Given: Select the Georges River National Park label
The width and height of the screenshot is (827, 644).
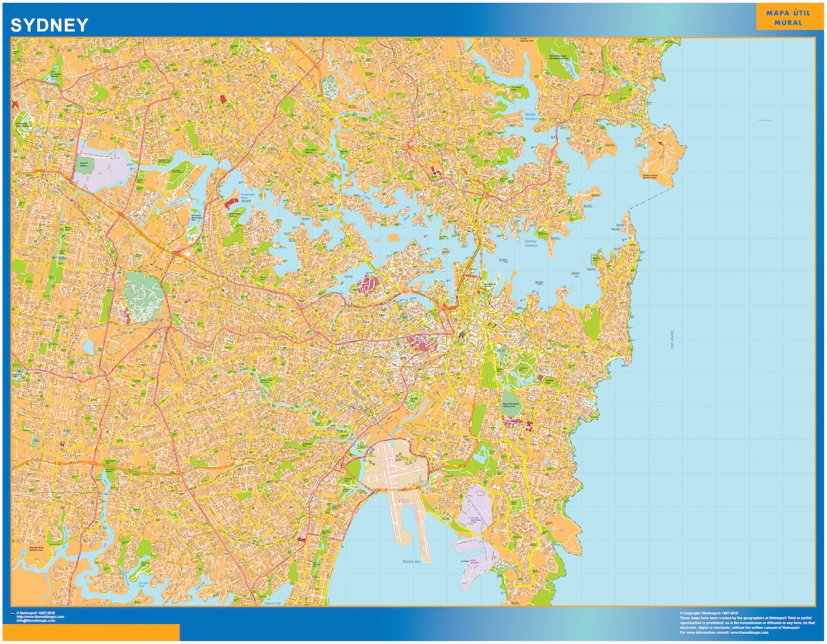Looking at the screenshot, I should pos(35,548).
